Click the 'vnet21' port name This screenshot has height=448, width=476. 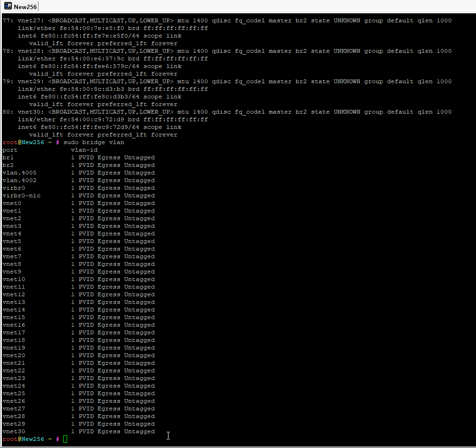tap(14, 363)
